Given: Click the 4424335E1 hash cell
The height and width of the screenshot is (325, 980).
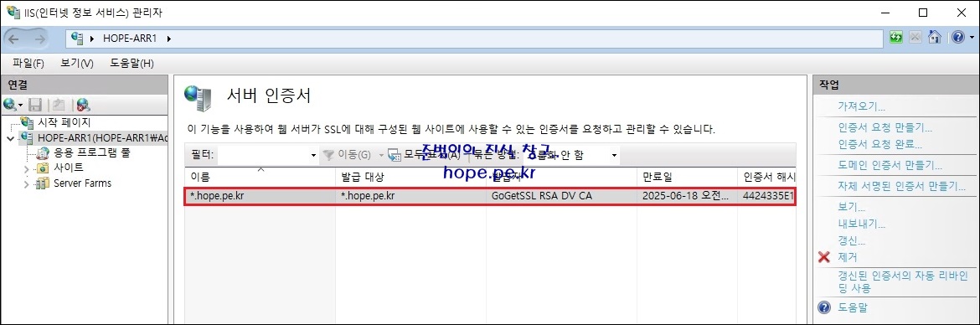Looking at the screenshot, I should click(769, 196).
